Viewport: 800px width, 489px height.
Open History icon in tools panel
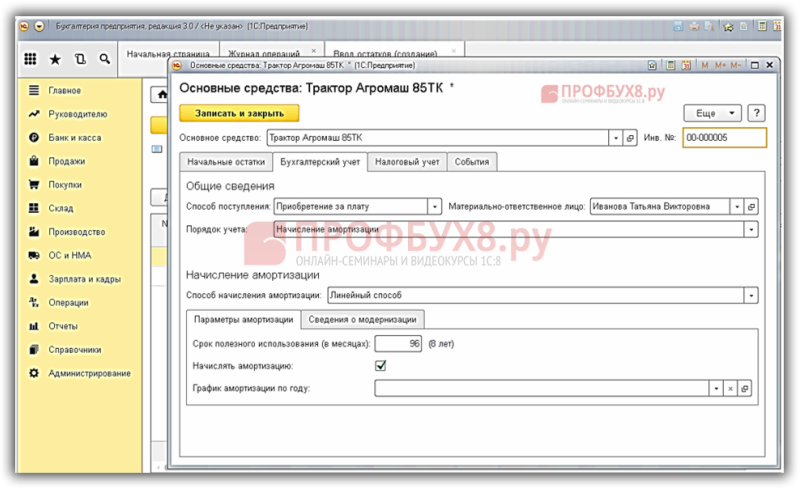[80, 59]
